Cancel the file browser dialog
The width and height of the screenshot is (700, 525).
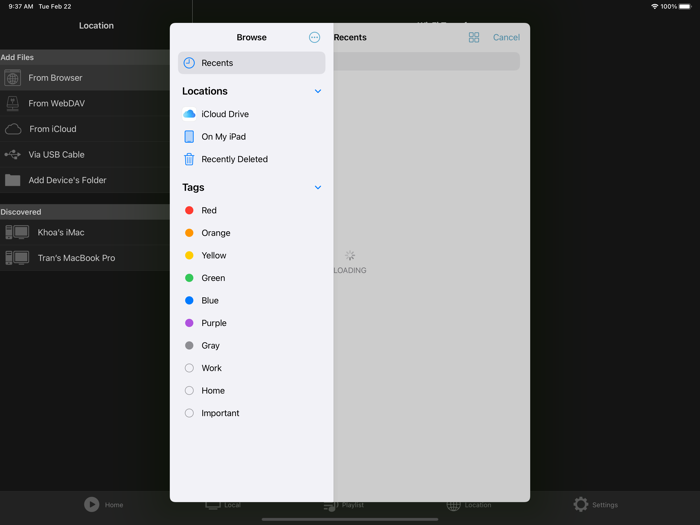[506, 38]
